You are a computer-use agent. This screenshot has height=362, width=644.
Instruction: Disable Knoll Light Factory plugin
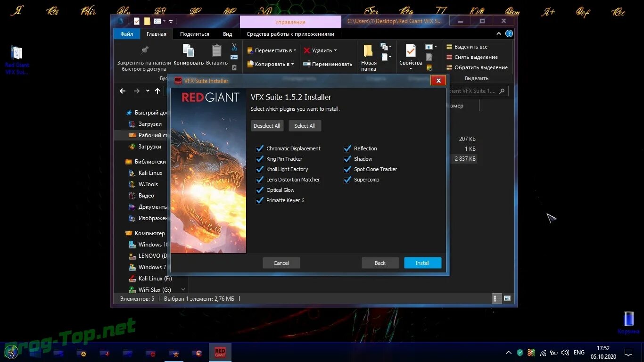tap(259, 169)
